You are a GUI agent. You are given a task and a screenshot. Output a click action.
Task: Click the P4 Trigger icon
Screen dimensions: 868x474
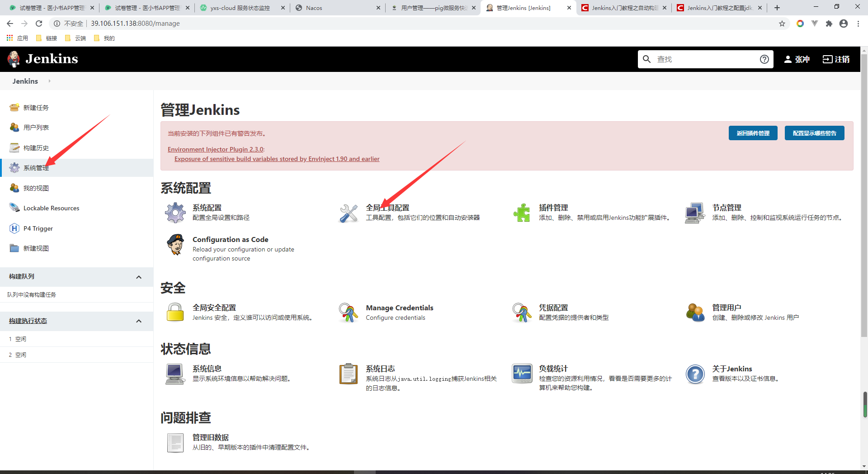tap(14, 228)
